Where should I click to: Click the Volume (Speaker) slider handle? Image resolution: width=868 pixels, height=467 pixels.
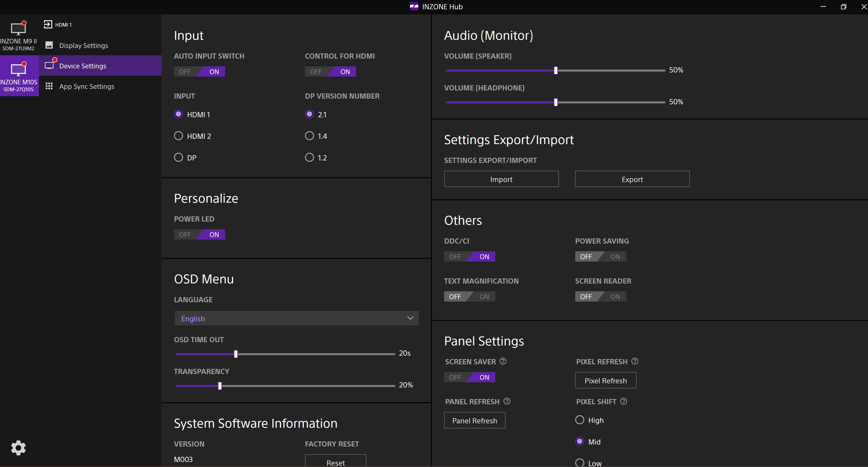tap(556, 70)
